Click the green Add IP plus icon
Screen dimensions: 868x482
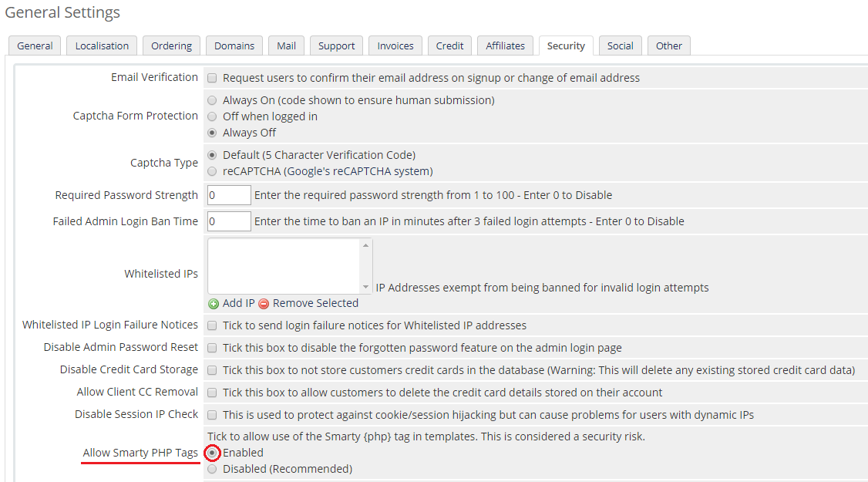pyautogui.click(x=213, y=304)
